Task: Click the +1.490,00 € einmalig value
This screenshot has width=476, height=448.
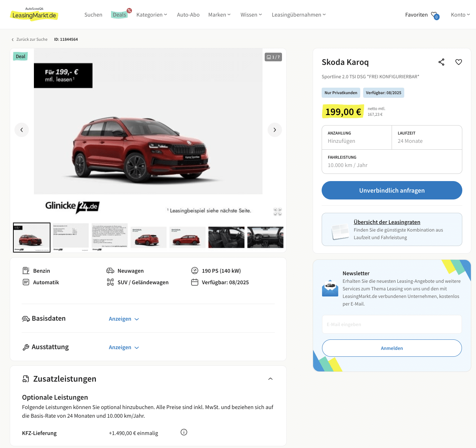Action: tap(133, 433)
